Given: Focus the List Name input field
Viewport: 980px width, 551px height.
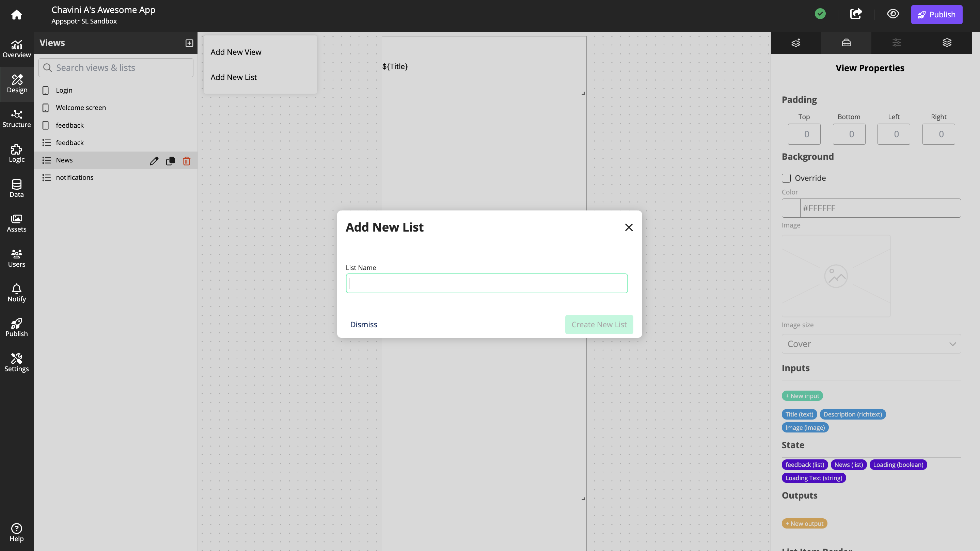Looking at the screenshot, I should coord(487,283).
